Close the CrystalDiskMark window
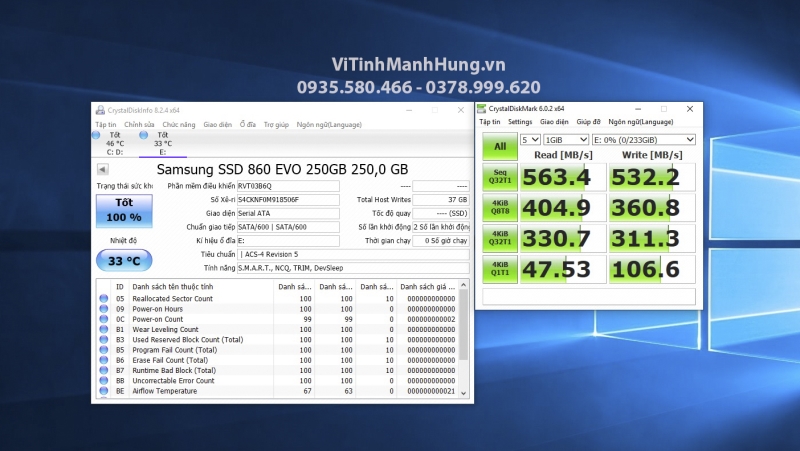 (690, 109)
